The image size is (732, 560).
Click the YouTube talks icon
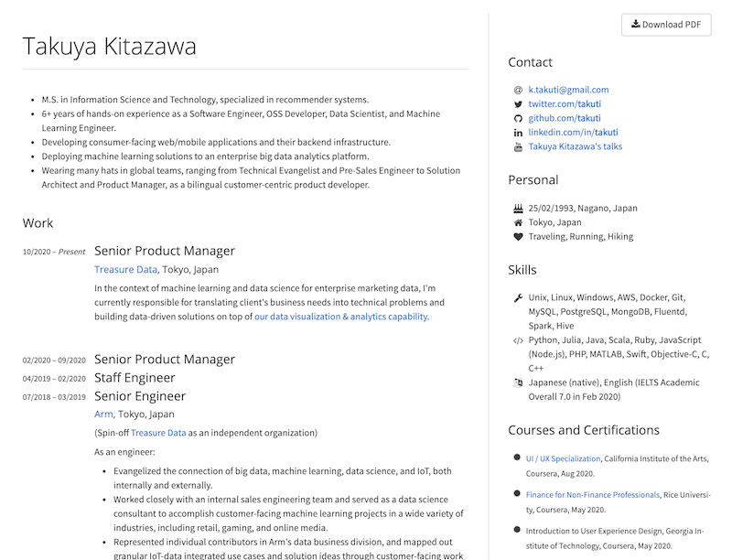(x=518, y=147)
